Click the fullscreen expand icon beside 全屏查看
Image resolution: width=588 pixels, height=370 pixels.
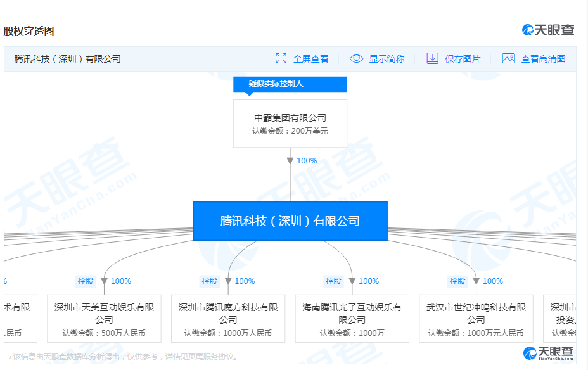tap(281, 58)
